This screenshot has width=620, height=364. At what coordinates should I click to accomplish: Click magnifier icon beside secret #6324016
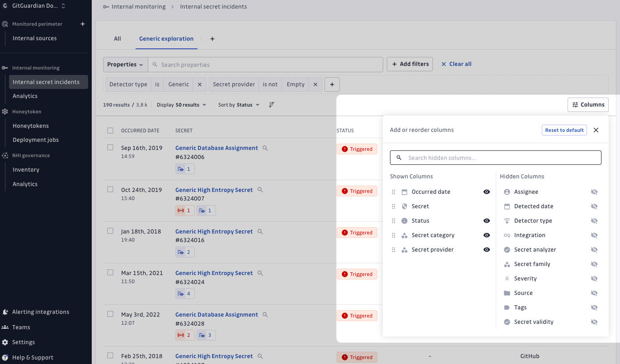pyautogui.click(x=260, y=232)
